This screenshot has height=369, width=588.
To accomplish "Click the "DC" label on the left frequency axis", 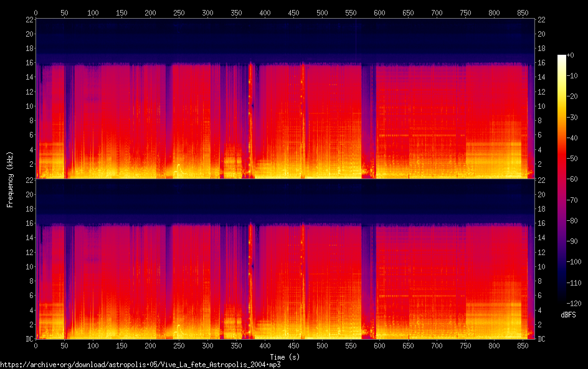I will (30, 339).
